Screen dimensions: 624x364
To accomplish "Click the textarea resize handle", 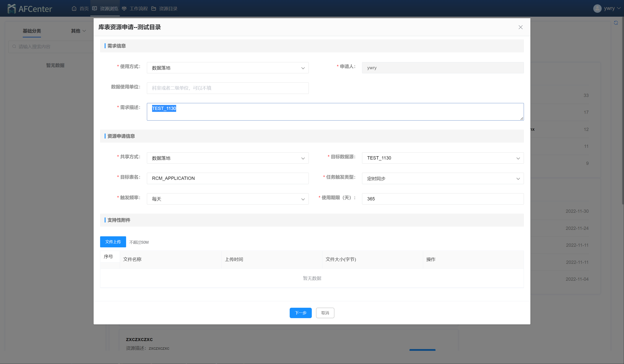I will point(522,118).
